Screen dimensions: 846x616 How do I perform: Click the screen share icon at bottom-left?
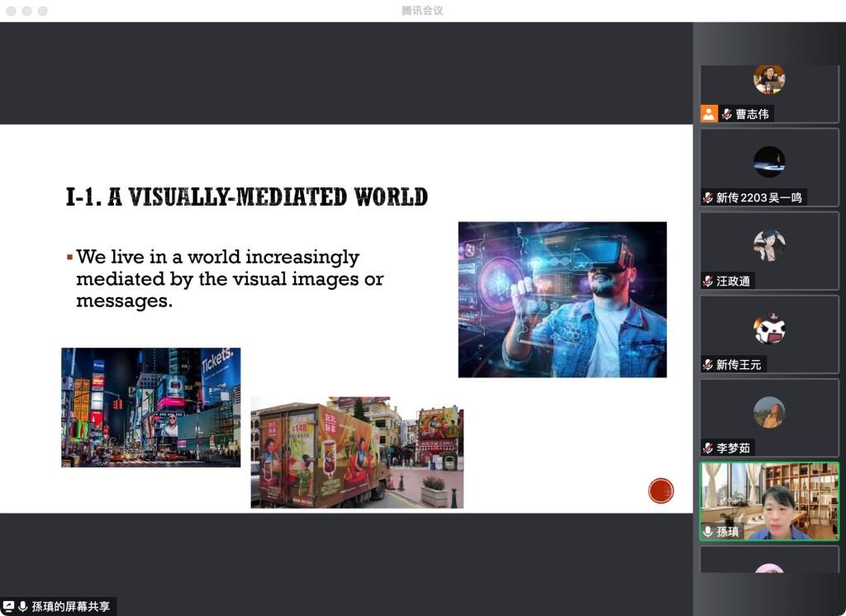9,607
